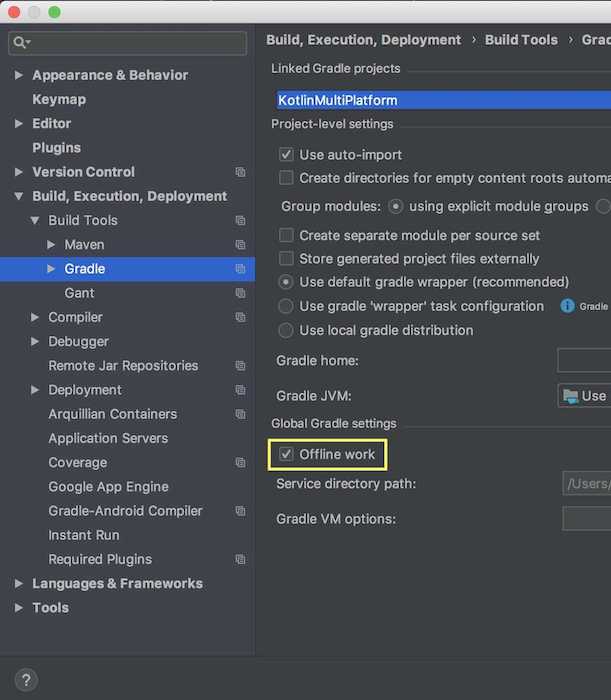Click Build Tools in breadcrumb

(521, 40)
